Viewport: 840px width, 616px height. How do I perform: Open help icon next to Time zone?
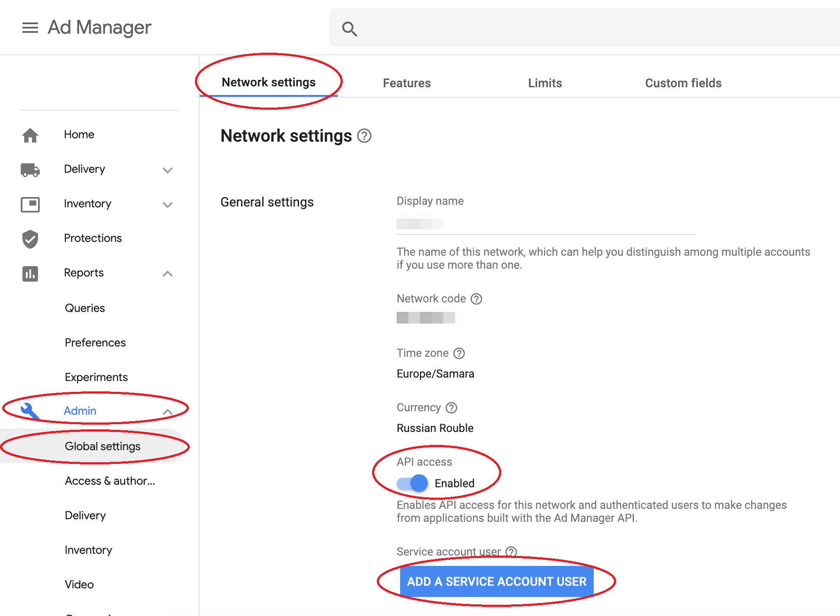[459, 353]
